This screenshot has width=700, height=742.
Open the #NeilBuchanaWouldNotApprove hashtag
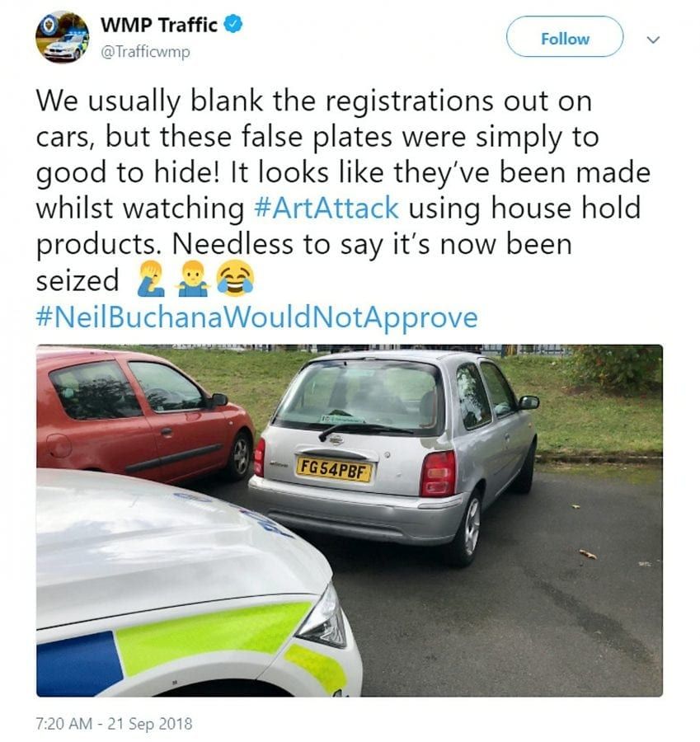tap(256, 317)
